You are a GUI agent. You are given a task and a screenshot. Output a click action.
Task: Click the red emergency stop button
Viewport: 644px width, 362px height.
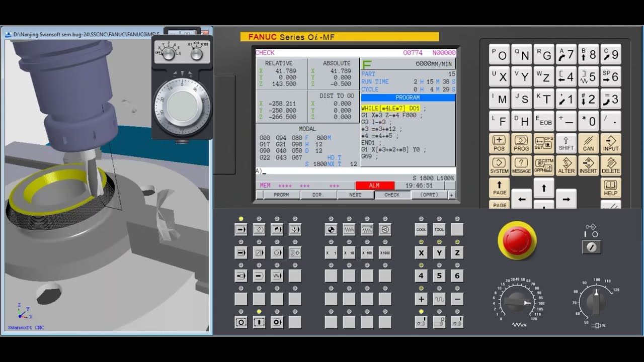tap(517, 240)
